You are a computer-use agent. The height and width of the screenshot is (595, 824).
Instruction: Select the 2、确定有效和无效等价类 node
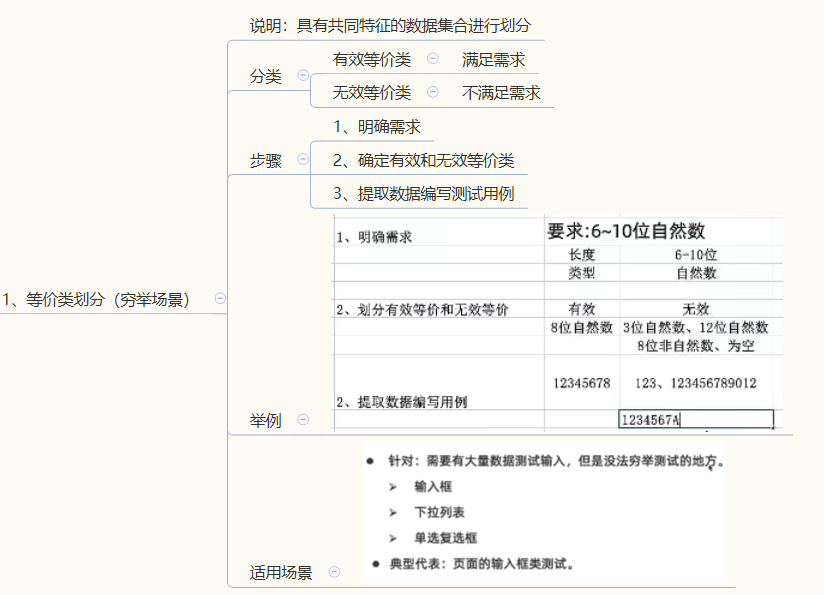coord(420,160)
